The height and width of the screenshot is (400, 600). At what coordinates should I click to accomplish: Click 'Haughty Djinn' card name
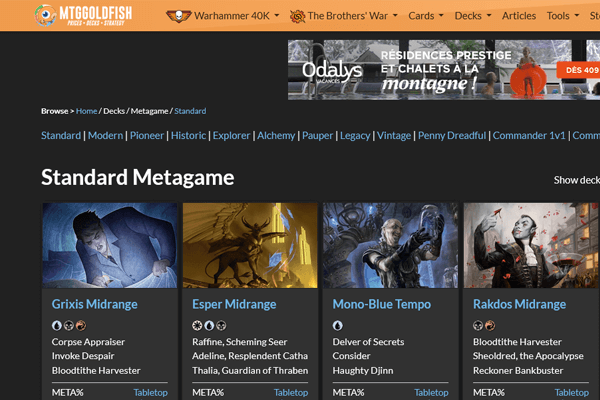click(x=363, y=371)
